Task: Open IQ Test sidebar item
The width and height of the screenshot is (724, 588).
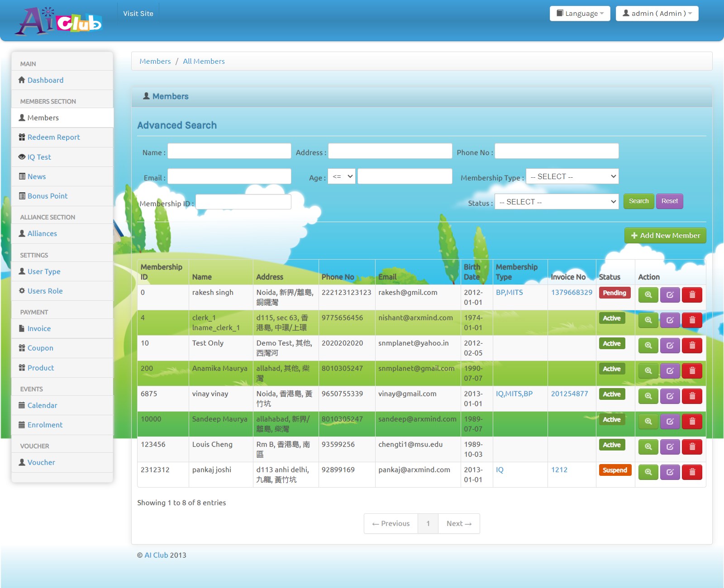Action: [39, 157]
